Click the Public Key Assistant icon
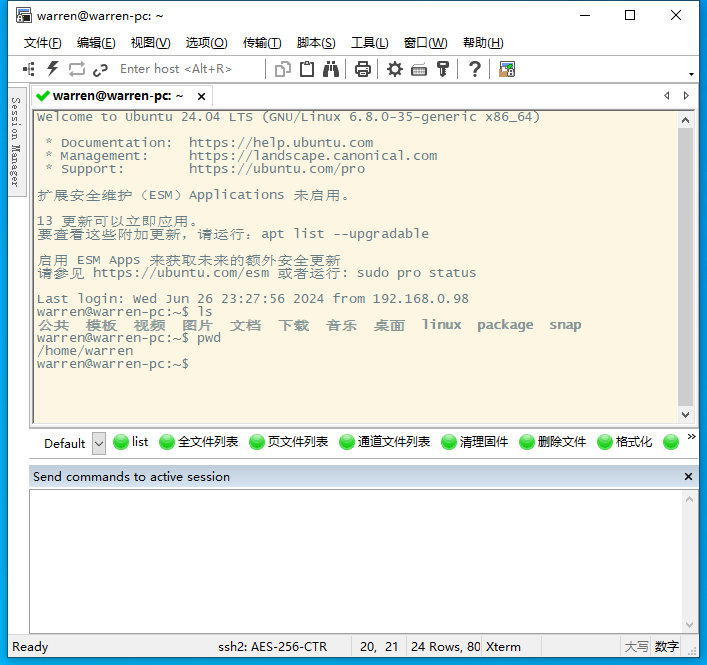This screenshot has height=665, width=707. (x=443, y=69)
